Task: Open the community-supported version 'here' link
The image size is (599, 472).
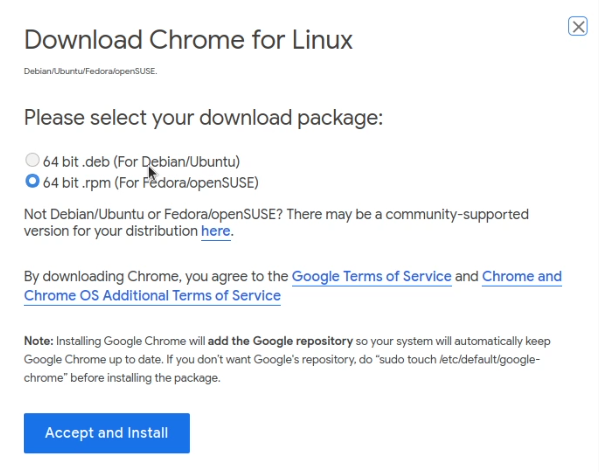Action: (x=216, y=231)
